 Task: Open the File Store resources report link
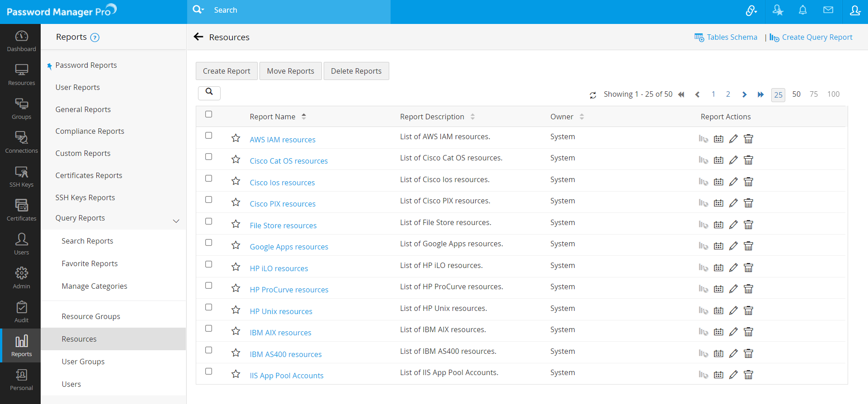(283, 225)
